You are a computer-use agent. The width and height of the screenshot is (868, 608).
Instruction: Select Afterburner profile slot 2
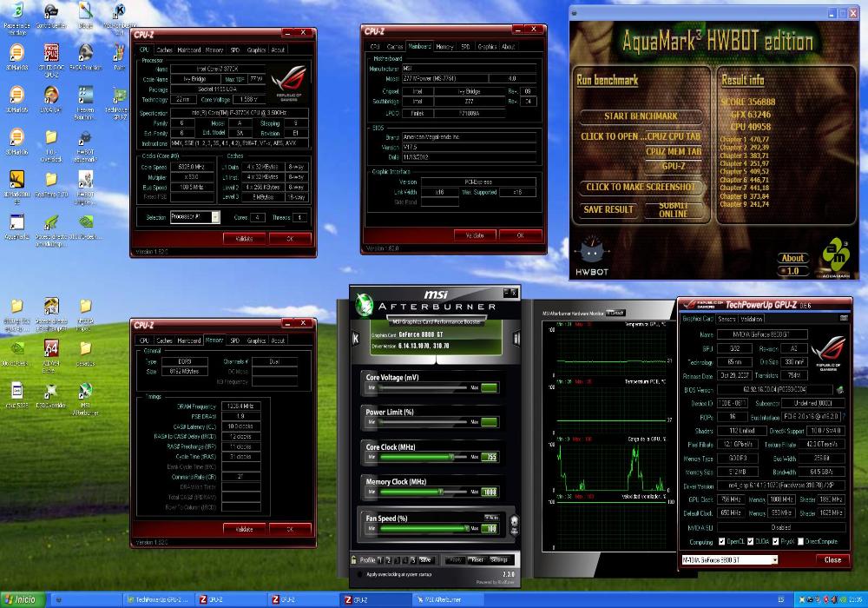(389, 560)
